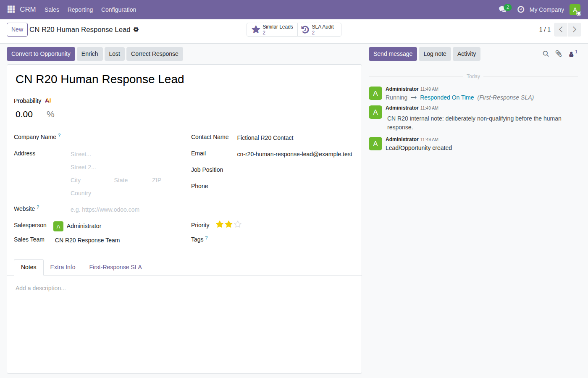Open attachments paperclip icon
This screenshot has height=378, width=588.
[559, 54]
